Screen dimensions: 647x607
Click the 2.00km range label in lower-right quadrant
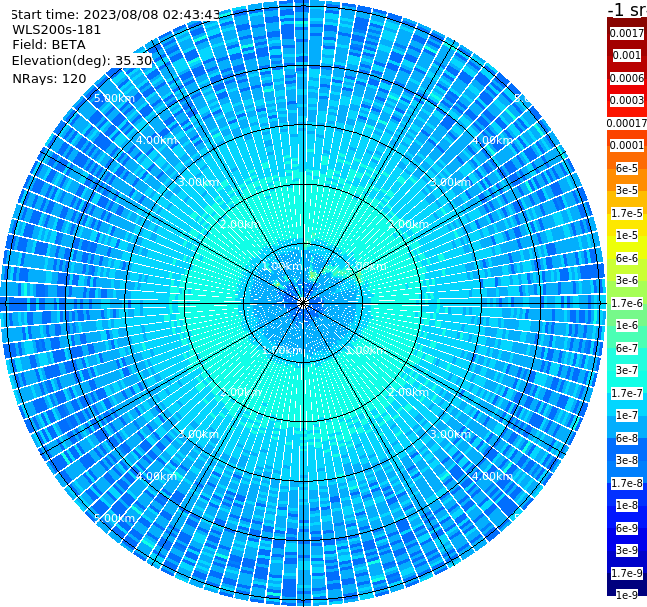(x=409, y=392)
